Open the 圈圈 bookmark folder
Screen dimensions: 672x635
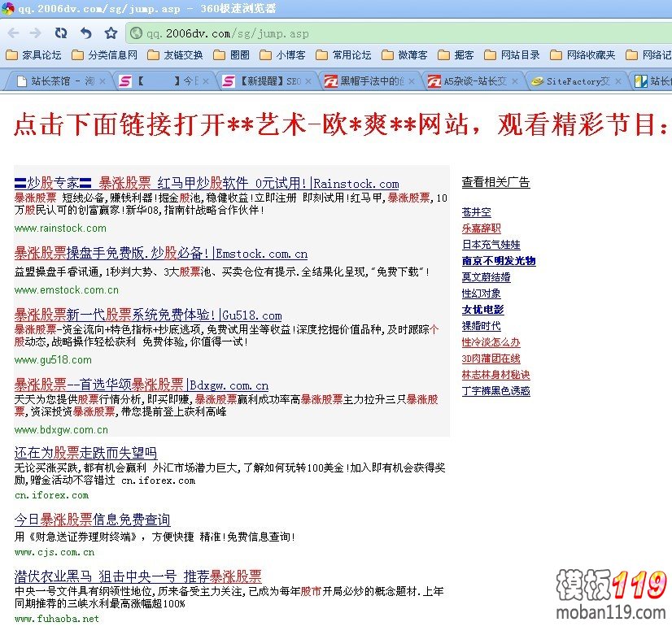click(231, 55)
